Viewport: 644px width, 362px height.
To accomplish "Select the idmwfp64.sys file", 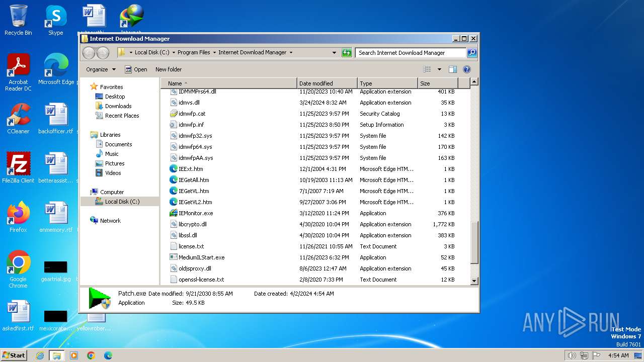I will pyautogui.click(x=195, y=147).
